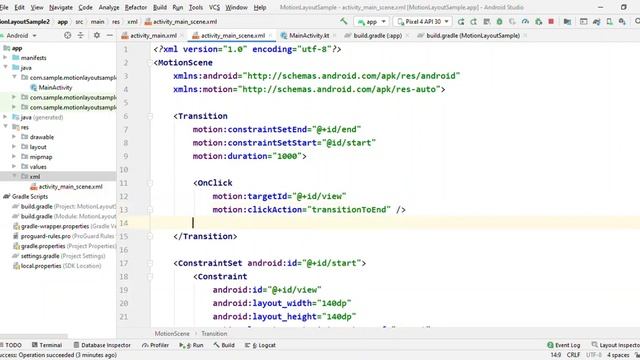Collapse the res folder

[6, 127]
